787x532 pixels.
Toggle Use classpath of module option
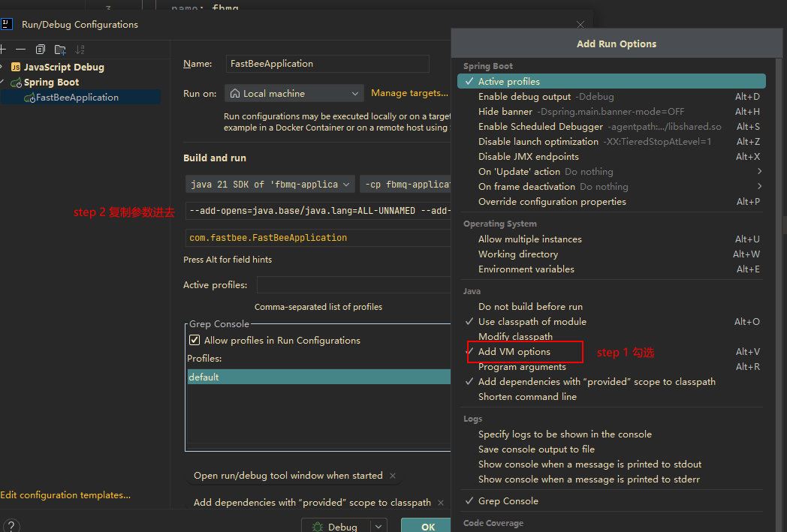coord(611,321)
